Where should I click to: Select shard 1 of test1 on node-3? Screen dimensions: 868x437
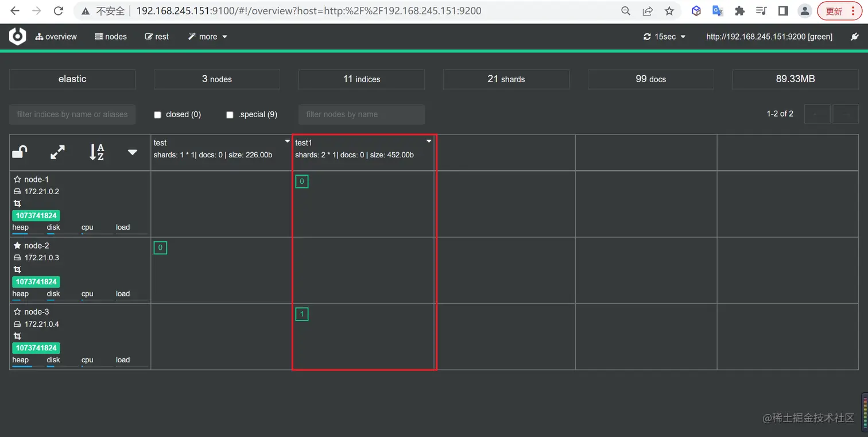[302, 314]
